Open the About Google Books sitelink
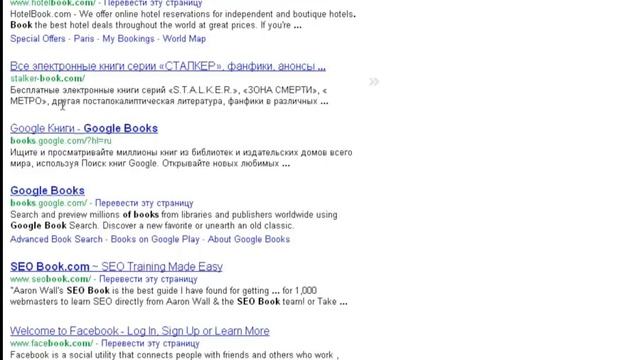 [249, 239]
